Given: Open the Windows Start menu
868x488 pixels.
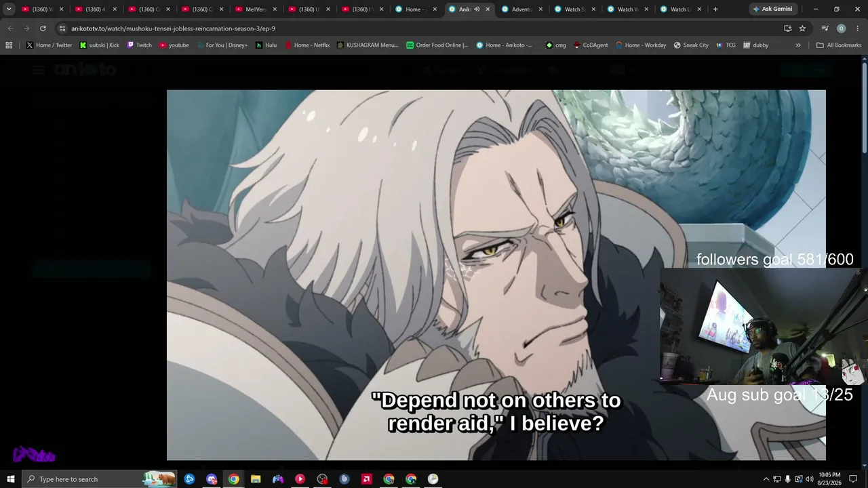Looking at the screenshot, I should click(11, 479).
